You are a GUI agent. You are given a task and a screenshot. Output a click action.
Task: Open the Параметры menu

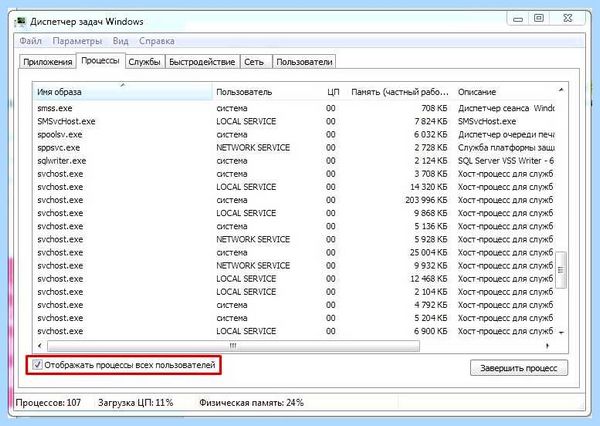click(77, 41)
